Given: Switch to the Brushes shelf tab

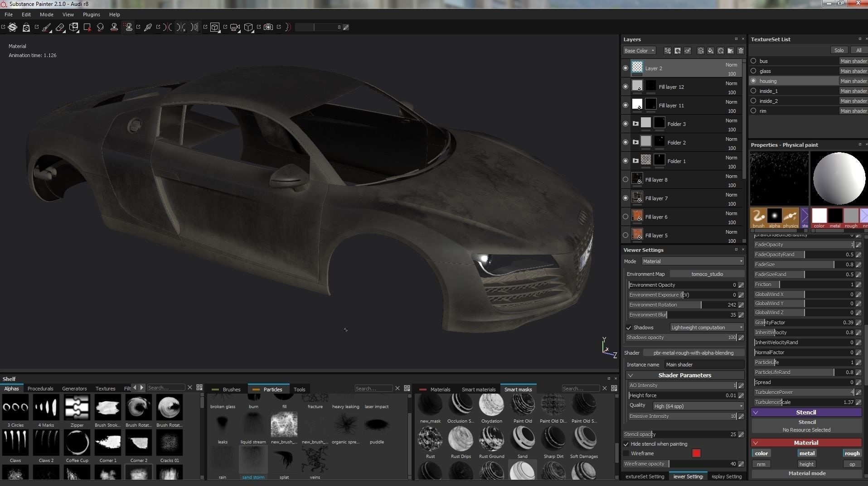Looking at the screenshot, I should (x=227, y=390).
